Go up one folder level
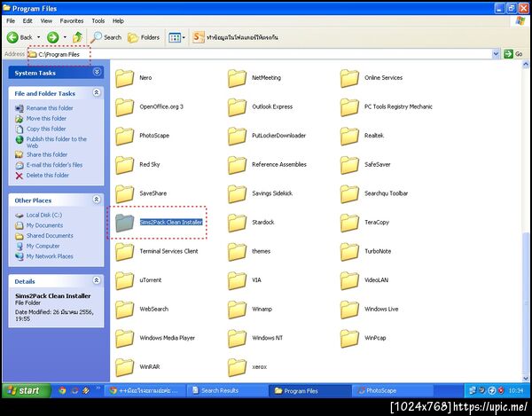Image resolution: width=532 pixels, height=416 pixels. [x=78, y=37]
